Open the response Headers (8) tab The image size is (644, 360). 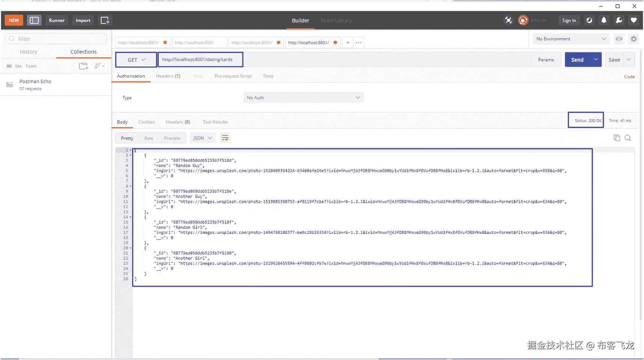point(178,122)
